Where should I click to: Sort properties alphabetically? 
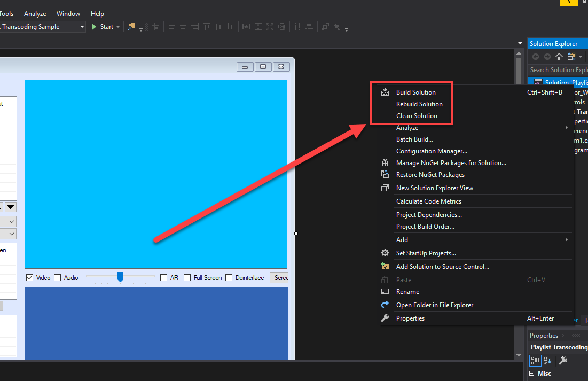547,361
